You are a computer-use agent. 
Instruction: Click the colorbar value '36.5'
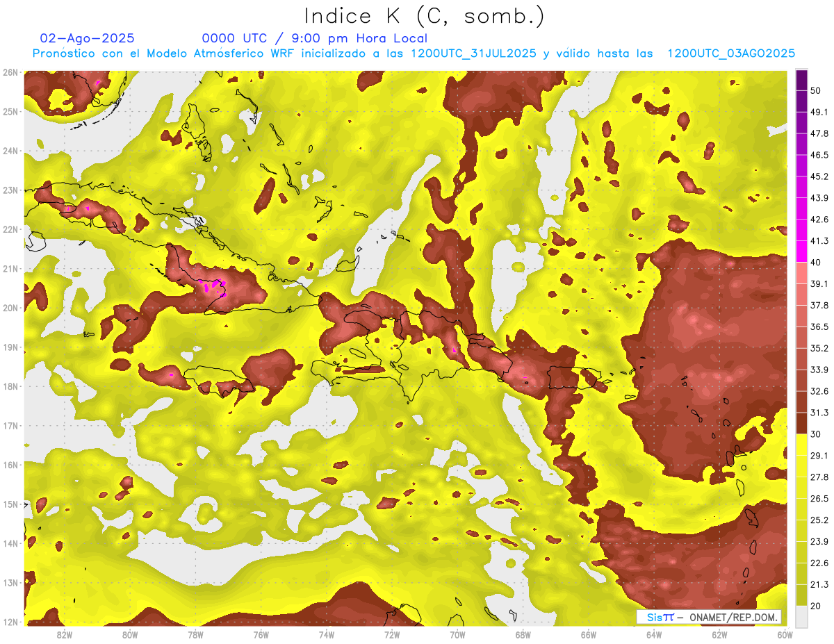(819, 327)
